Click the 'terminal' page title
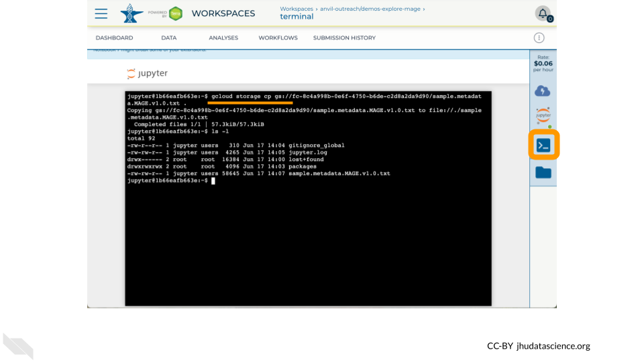This screenshot has height=362, width=644. coord(297,16)
